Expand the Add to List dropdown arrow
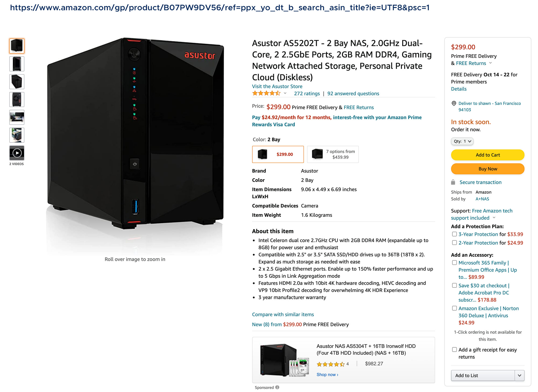Screen dimensions: 538x392 pyautogui.click(x=519, y=375)
